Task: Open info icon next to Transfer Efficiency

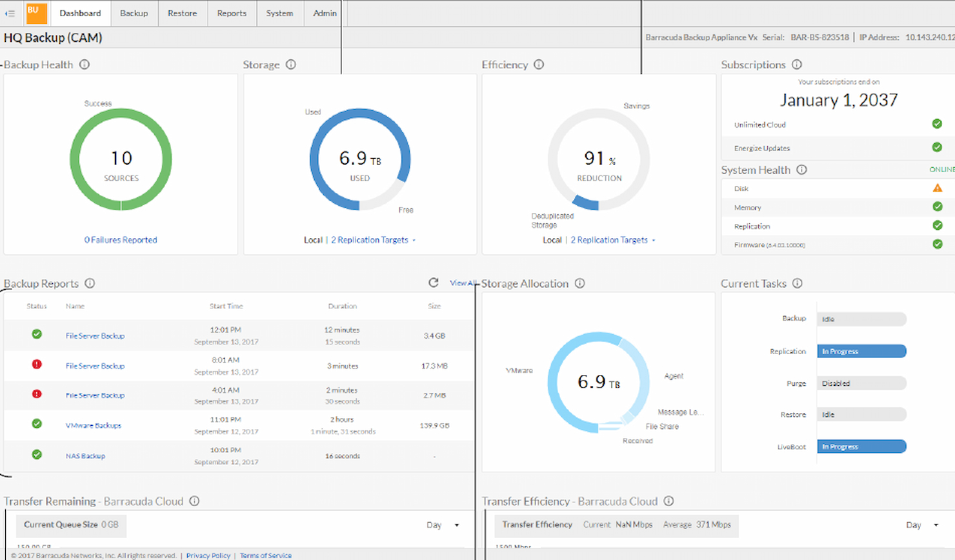Action: pos(668,501)
